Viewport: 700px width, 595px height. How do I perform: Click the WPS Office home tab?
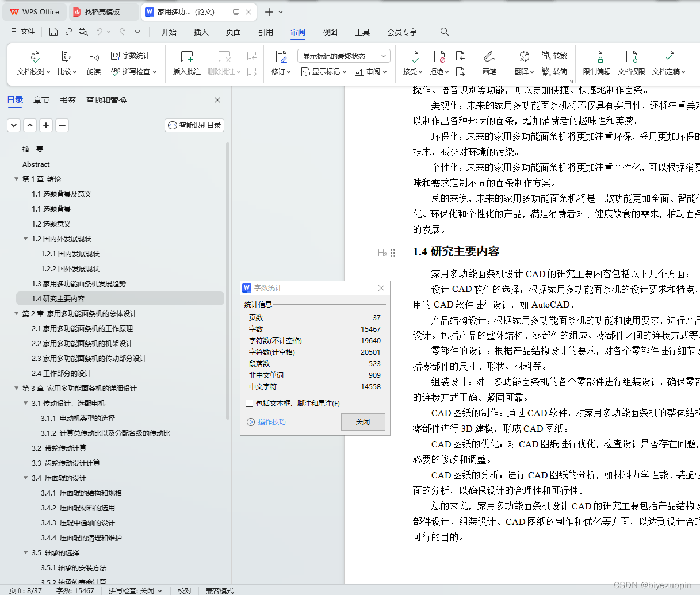tap(35, 12)
